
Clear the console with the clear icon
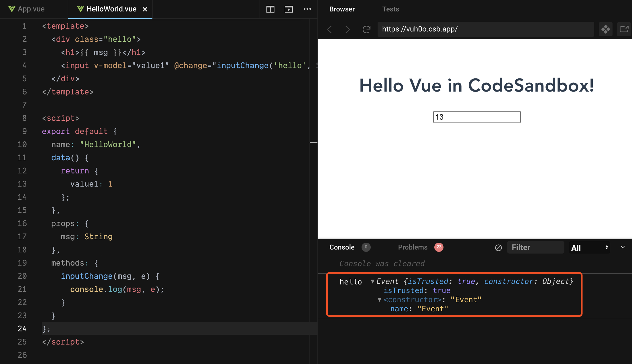tap(498, 248)
